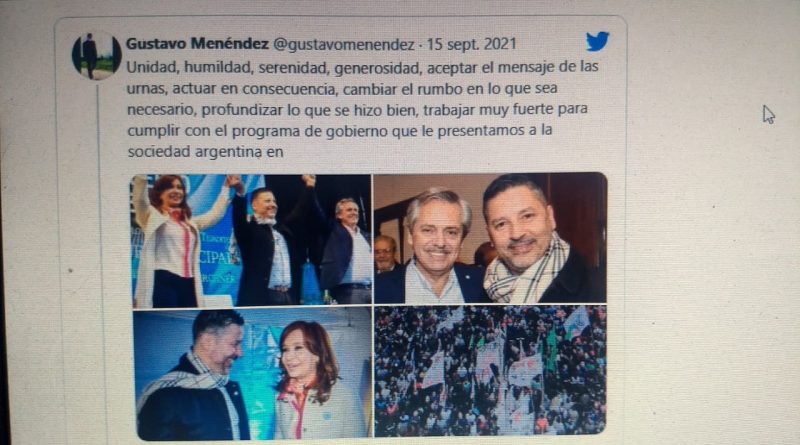
Task: Open the photo of two smiling men
Action: tap(490, 238)
